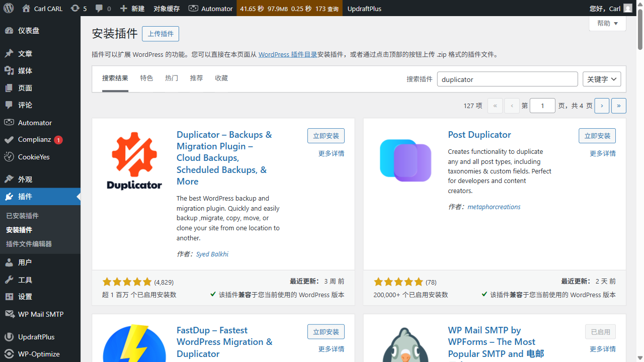Switch to the 推荐 plugins tab
The width and height of the screenshot is (644, 362).
tap(196, 78)
